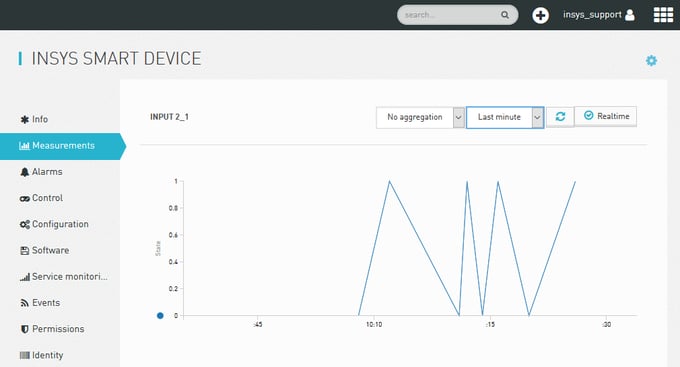Click the State y-axis label

(158, 249)
